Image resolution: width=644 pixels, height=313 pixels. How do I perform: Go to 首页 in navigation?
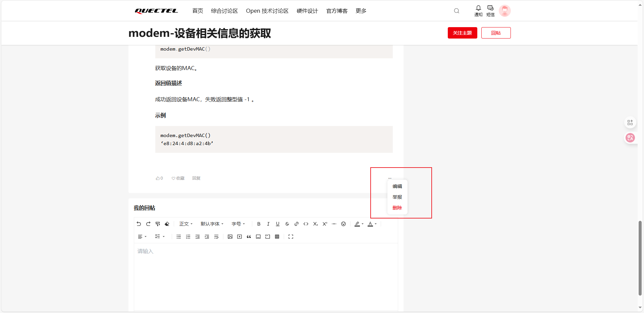(198, 11)
